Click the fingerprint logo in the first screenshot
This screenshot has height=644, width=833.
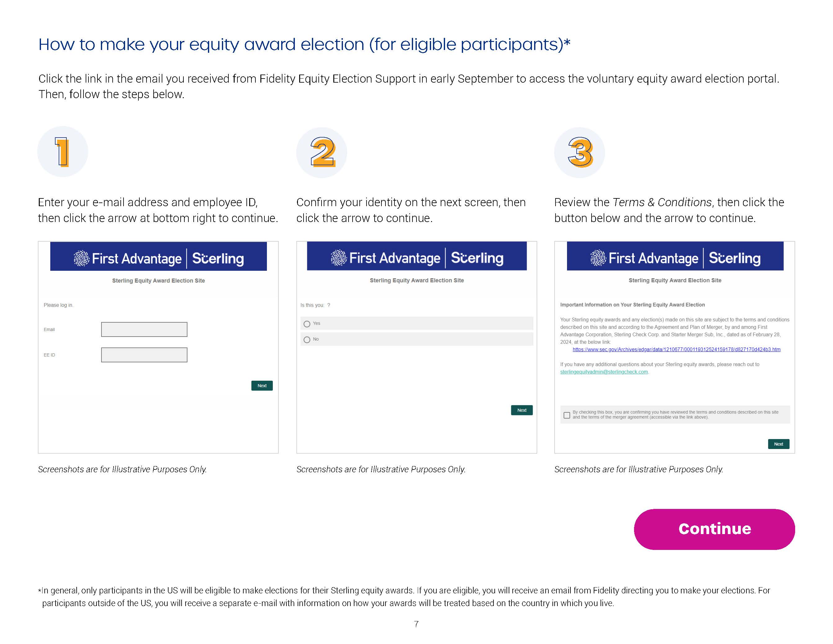[81, 258]
